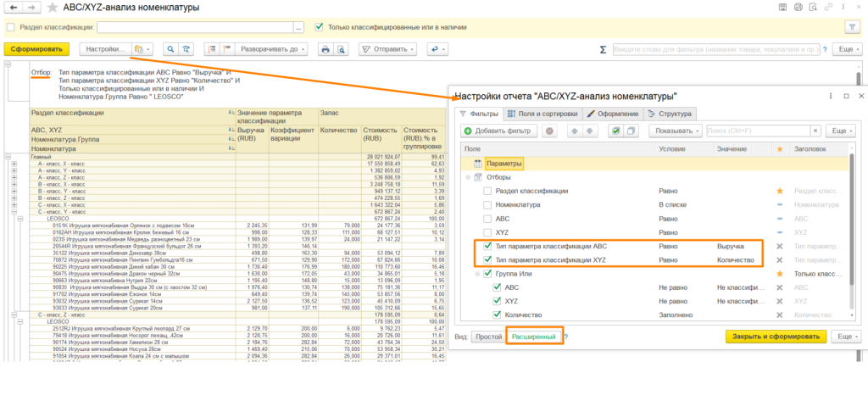Image resolution: width=868 pixels, height=401 pixels.
Task: Move filter up with the up arrow
Action: 575,131
